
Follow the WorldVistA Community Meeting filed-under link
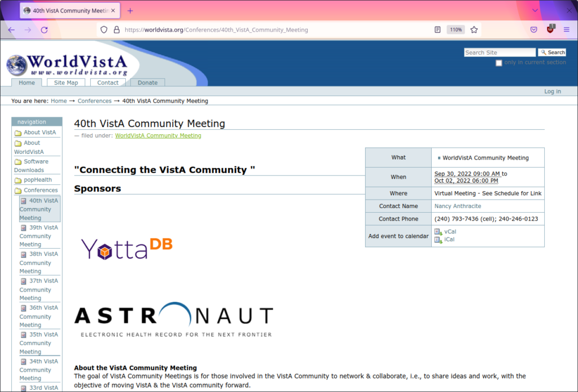click(x=158, y=136)
